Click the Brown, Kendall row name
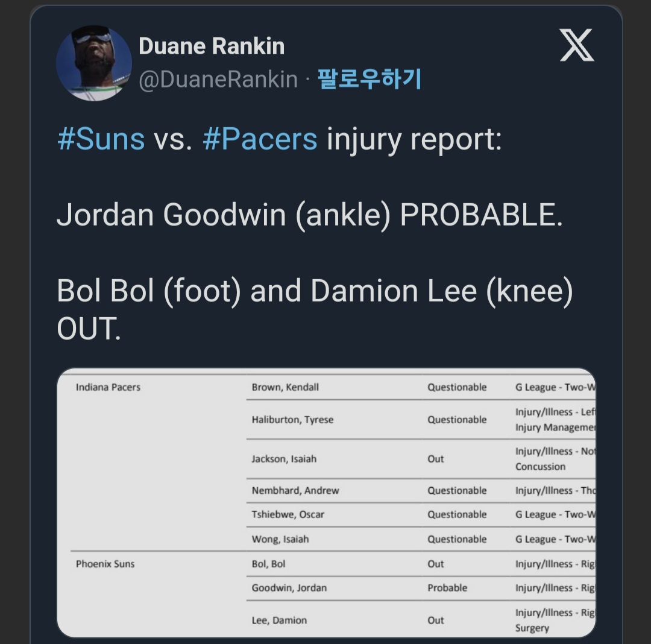 pyautogui.click(x=285, y=387)
